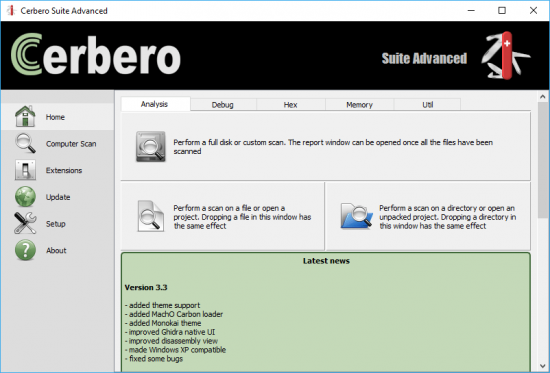The image size is (550, 373).
Task: Click the directory scan folder icon
Action: pos(356,216)
